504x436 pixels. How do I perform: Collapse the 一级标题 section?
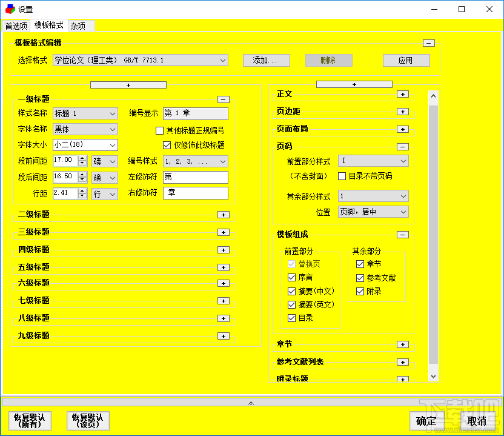click(x=224, y=99)
